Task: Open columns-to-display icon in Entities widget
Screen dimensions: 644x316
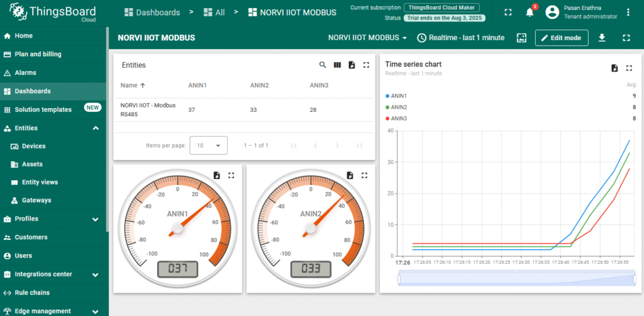Action: pyautogui.click(x=337, y=65)
